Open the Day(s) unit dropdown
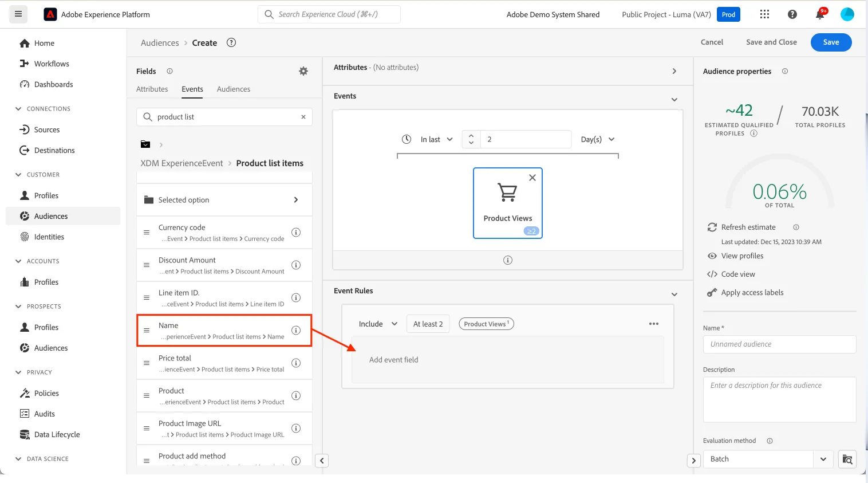 [x=598, y=139]
